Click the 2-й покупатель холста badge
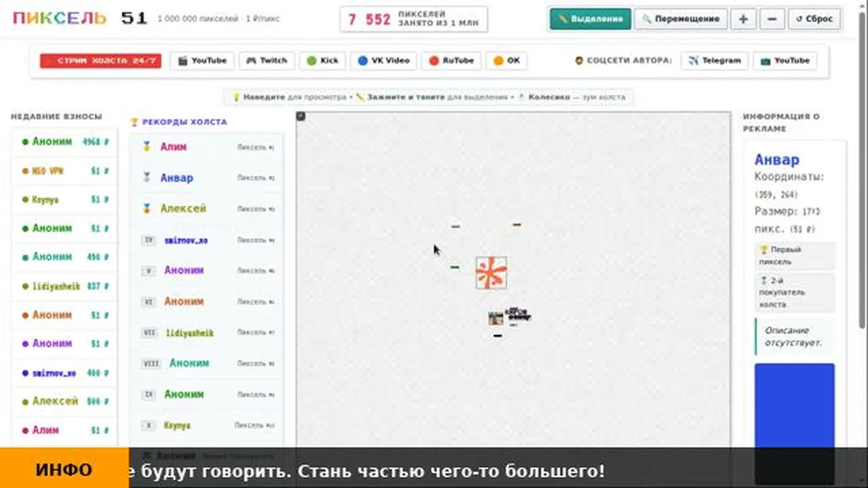The height and width of the screenshot is (488, 868). pyautogui.click(x=795, y=293)
